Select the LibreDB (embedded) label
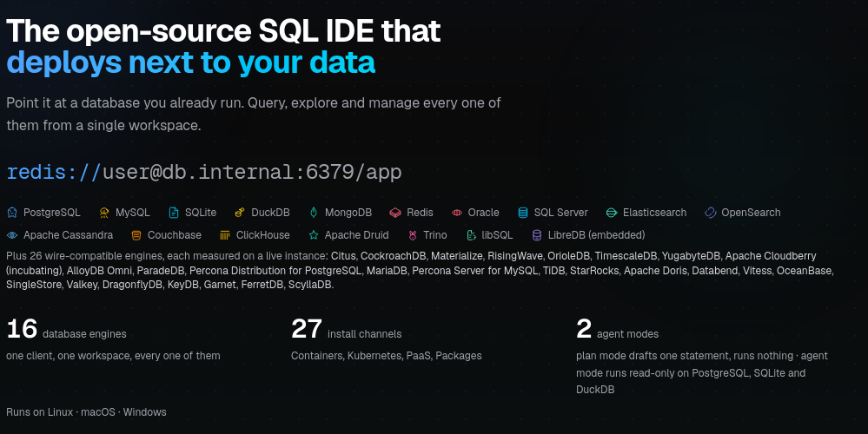Viewport: 868px width, 434px height. tap(596, 235)
